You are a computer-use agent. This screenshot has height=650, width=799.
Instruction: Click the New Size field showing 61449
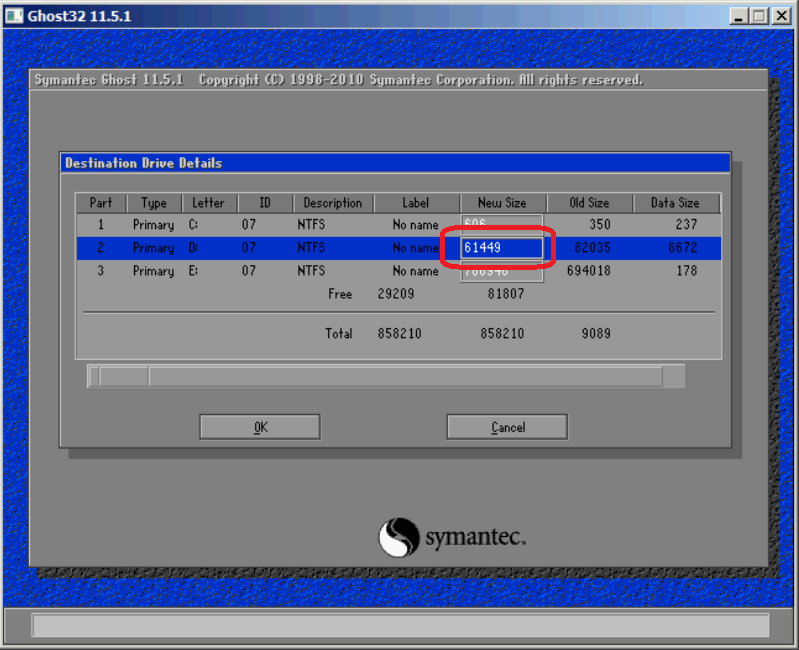point(502,248)
